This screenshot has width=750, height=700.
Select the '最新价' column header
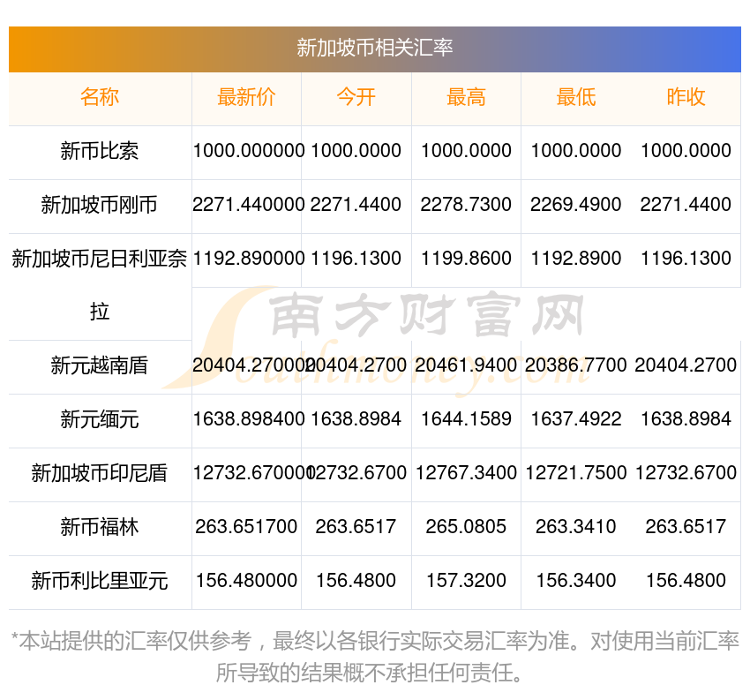tap(246, 97)
